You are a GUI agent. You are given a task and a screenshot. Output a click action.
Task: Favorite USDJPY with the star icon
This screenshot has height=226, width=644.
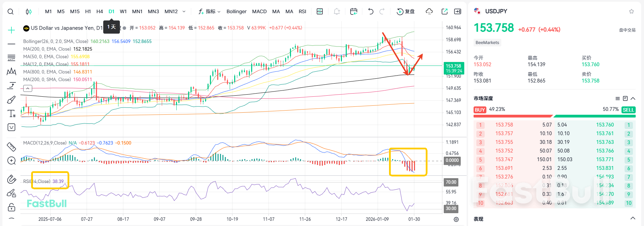[632, 11]
